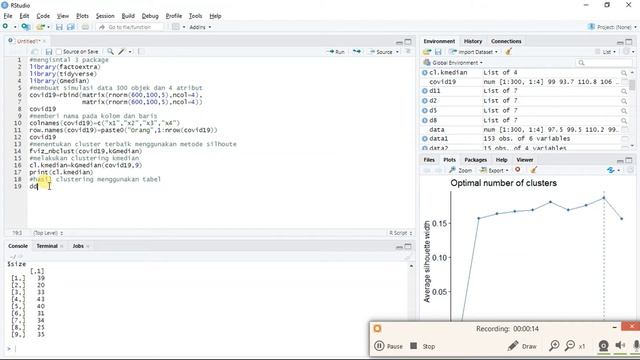
Task: View cl.kmedian object magnifier icon
Action: [624, 73]
